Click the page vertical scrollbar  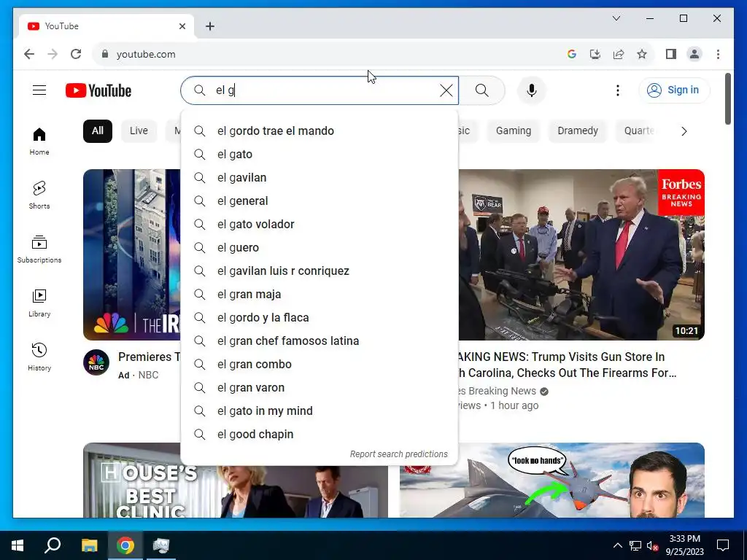pyautogui.click(x=727, y=99)
